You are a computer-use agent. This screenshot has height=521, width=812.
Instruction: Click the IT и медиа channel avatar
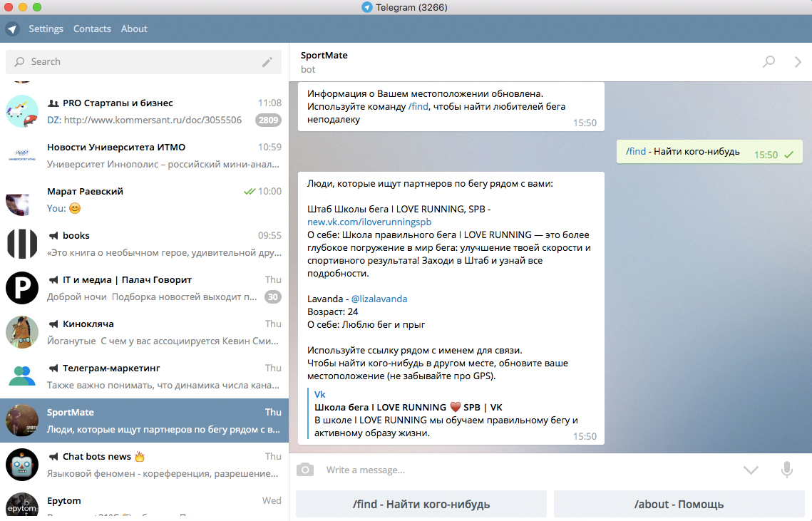pos(22,288)
